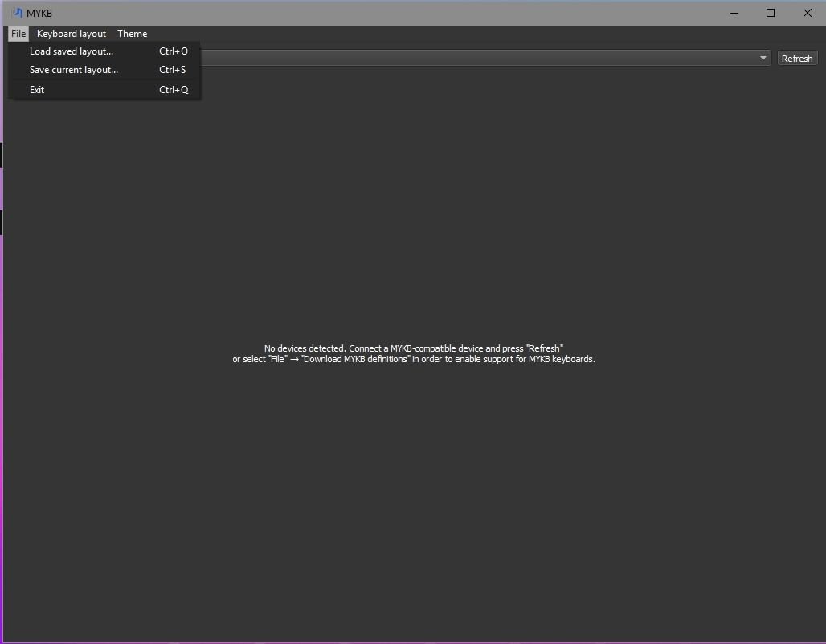Maximize the MYKB window
Viewport: 826px width, 644px height.
click(771, 13)
